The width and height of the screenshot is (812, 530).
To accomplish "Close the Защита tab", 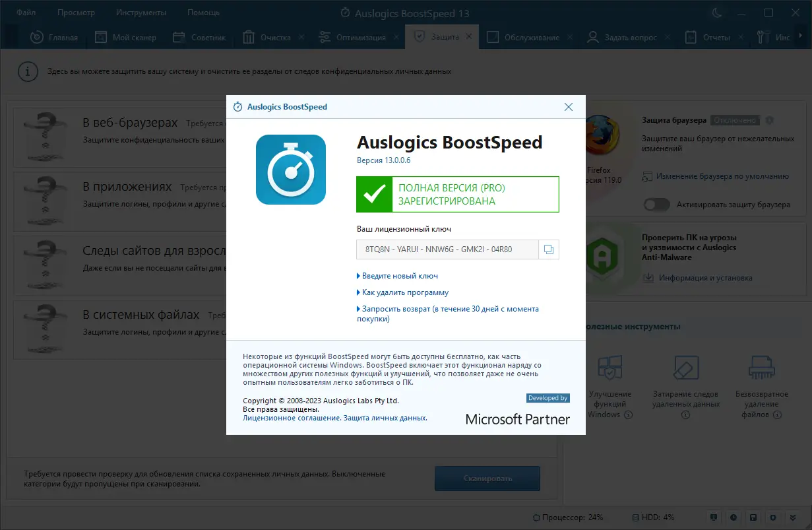I will click(469, 37).
